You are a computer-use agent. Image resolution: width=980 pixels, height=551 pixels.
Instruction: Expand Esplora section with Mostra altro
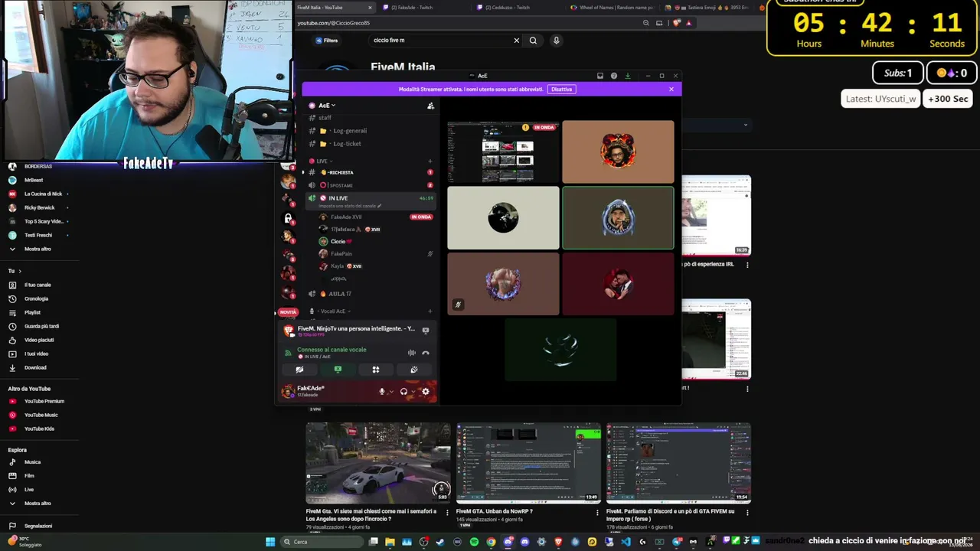tap(38, 504)
